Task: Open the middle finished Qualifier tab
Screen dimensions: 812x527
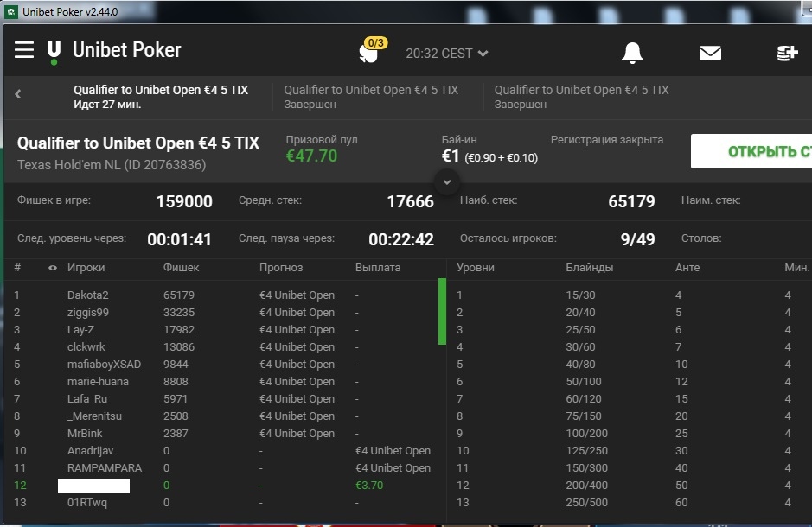Action: 371,97
